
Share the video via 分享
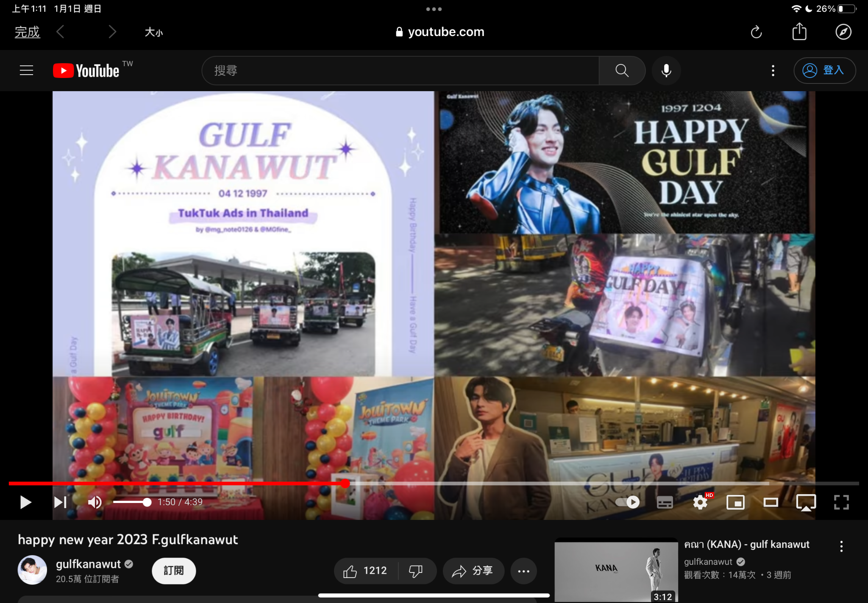[473, 571]
